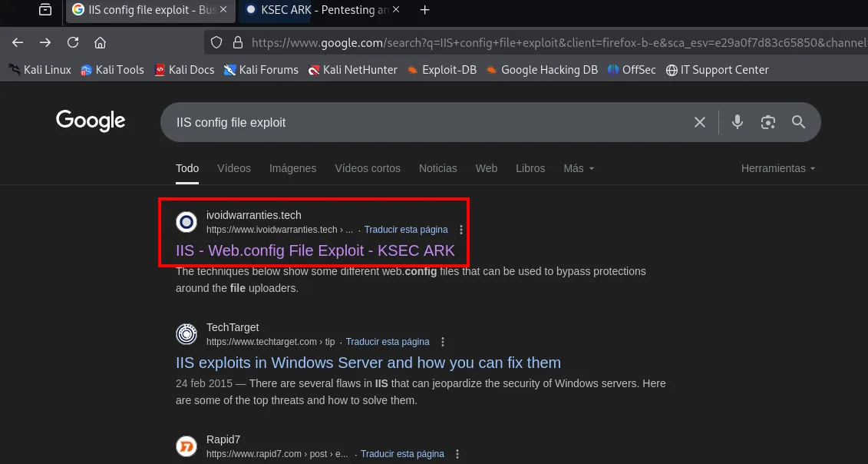This screenshot has width=868, height=464.
Task: Start voice search with the microphone
Action: point(737,122)
